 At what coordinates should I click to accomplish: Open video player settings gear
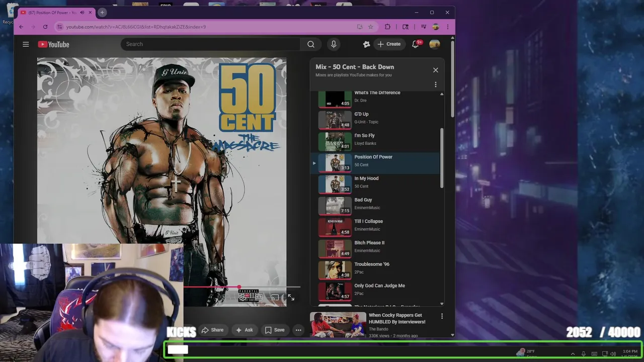pyautogui.click(x=243, y=297)
